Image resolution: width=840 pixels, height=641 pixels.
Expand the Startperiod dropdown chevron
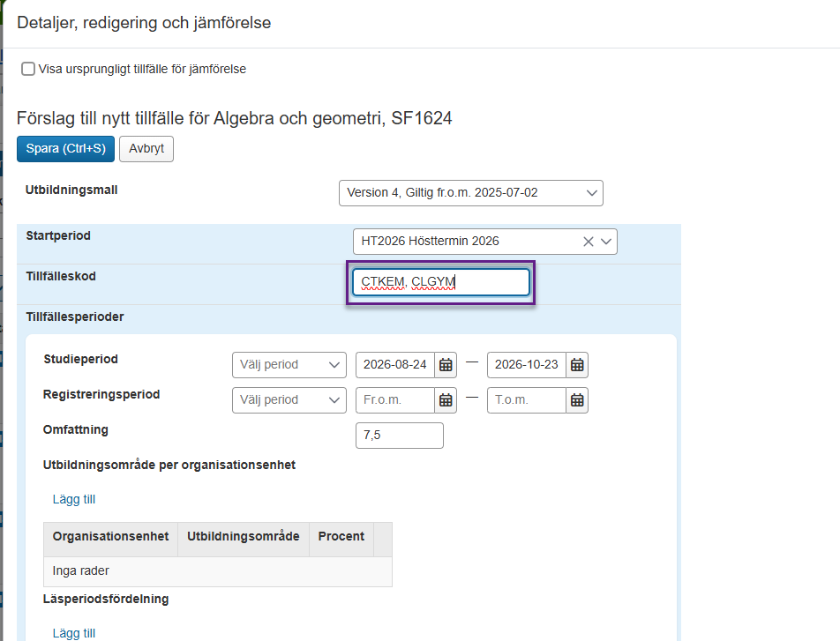(606, 242)
